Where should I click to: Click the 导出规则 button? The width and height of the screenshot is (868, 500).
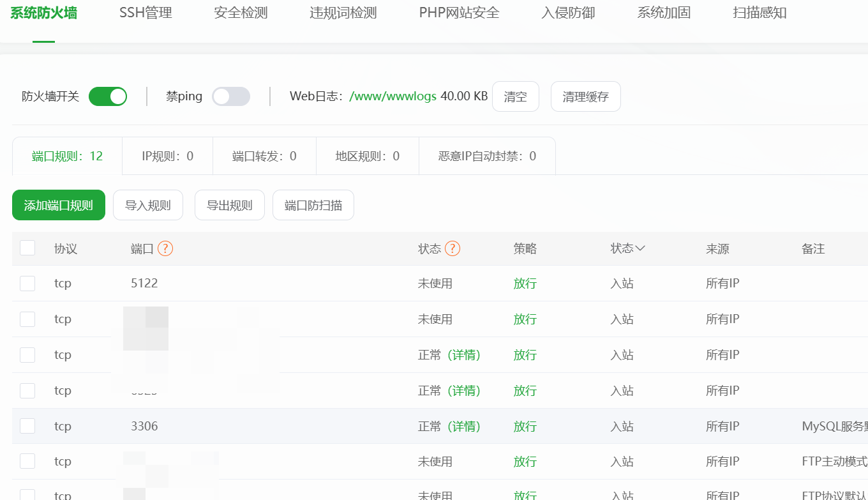tap(230, 205)
